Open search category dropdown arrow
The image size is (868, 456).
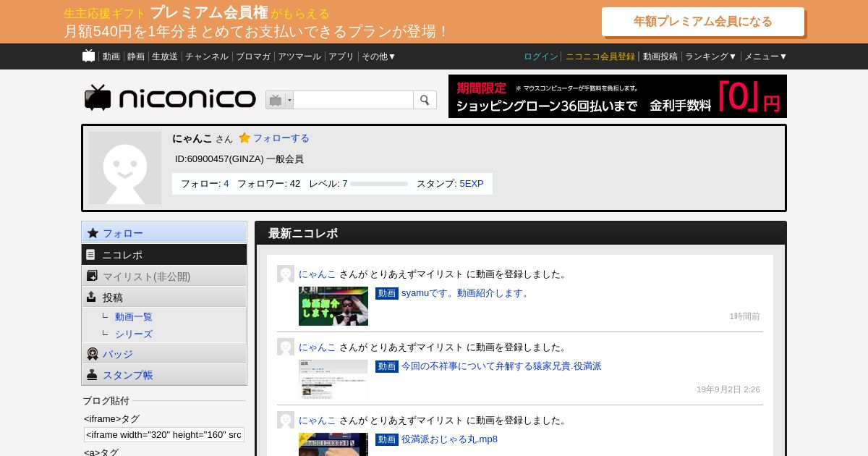tap(289, 100)
